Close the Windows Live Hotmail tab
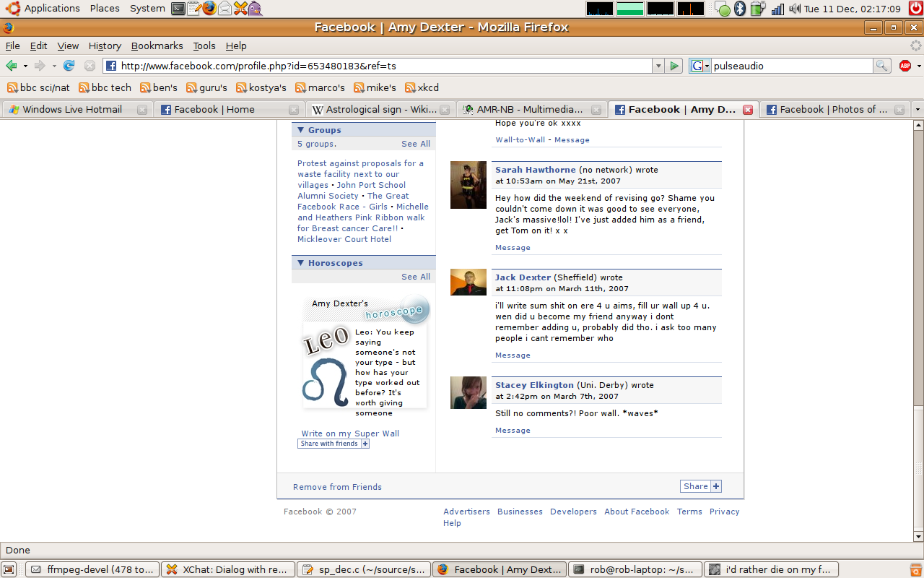This screenshot has width=924, height=578. click(141, 110)
